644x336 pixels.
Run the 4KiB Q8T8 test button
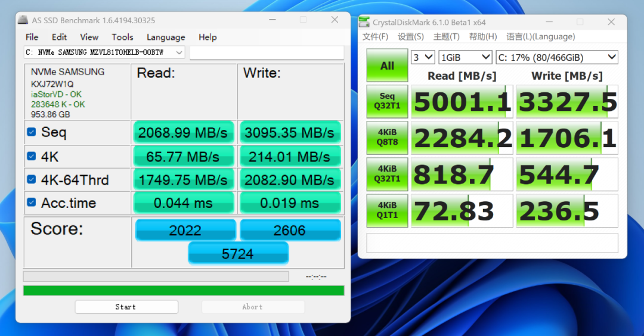pos(387,138)
